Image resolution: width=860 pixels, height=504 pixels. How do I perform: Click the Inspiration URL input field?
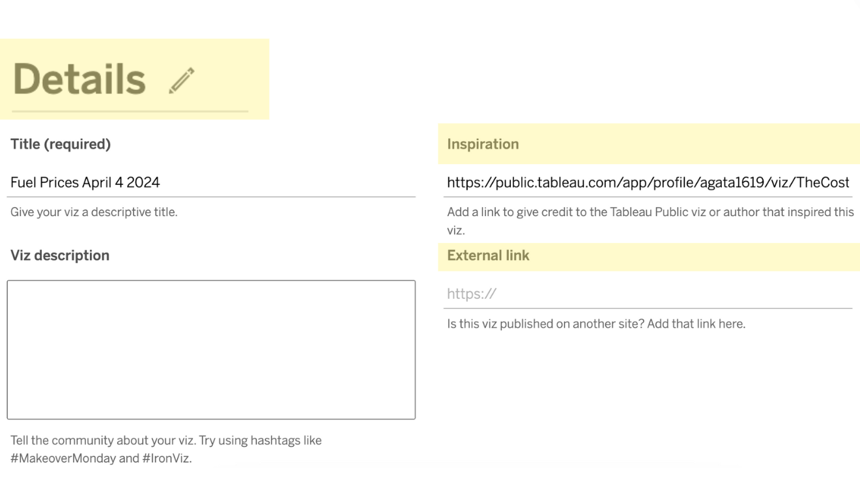[x=648, y=183]
